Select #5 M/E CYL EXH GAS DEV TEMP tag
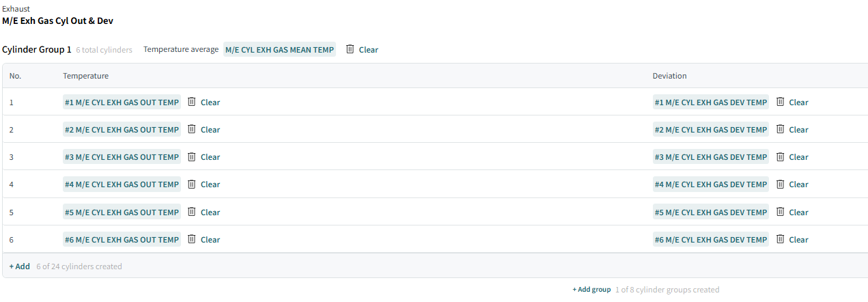Image resolution: width=868 pixels, height=302 pixels. pos(711,212)
